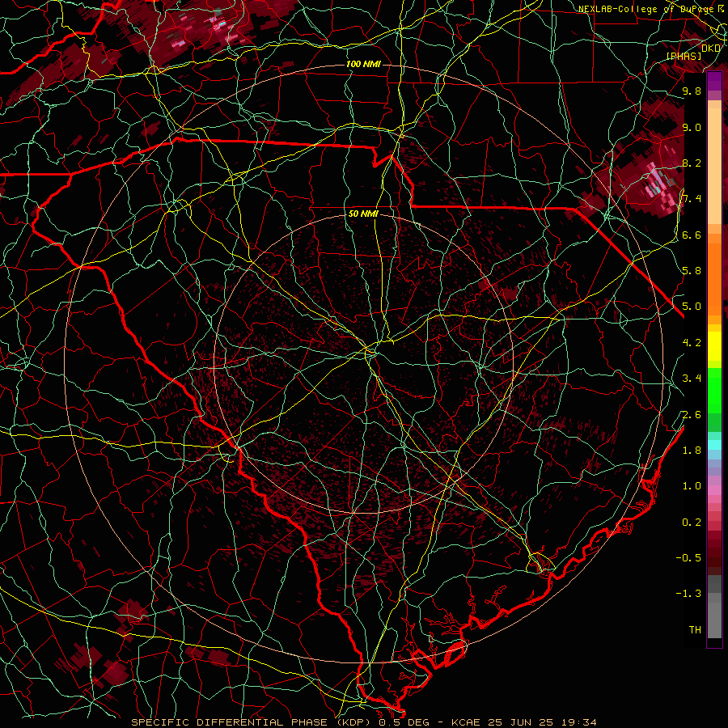The height and width of the screenshot is (728, 728).
Task: Pick the pink swatch on the color bar
Action: (x=714, y=490)
